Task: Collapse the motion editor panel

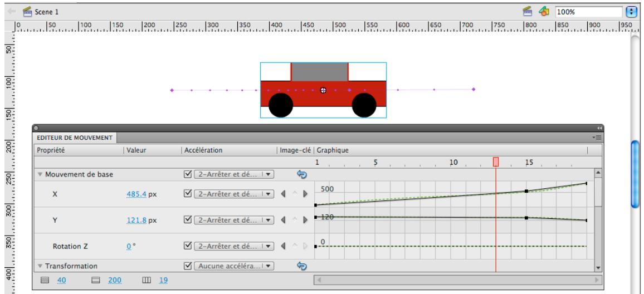Action: click(x=599, y=128)
